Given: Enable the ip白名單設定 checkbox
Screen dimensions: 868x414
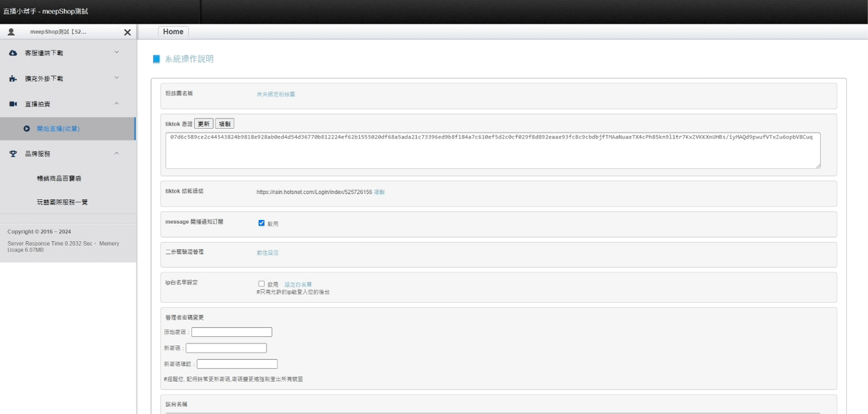Looking at the screenshot, I should click(x=261, y=284).
